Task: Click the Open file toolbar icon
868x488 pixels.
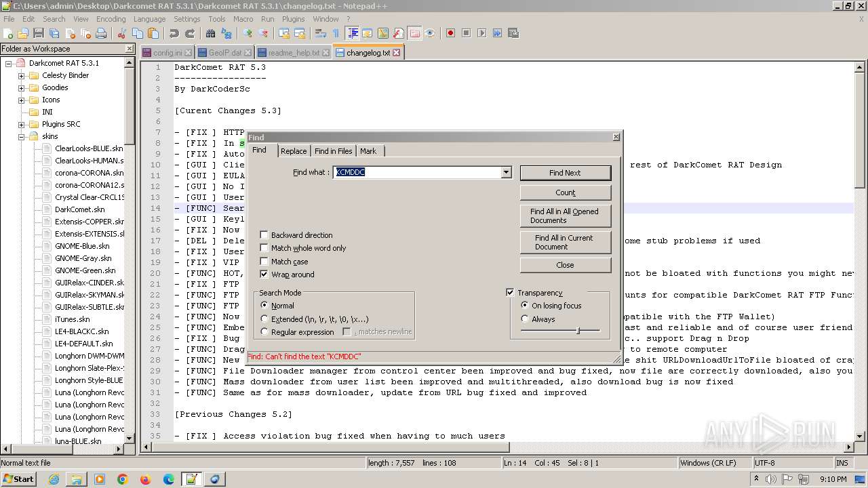Action: pyautogui.click(x=24, y=33)
